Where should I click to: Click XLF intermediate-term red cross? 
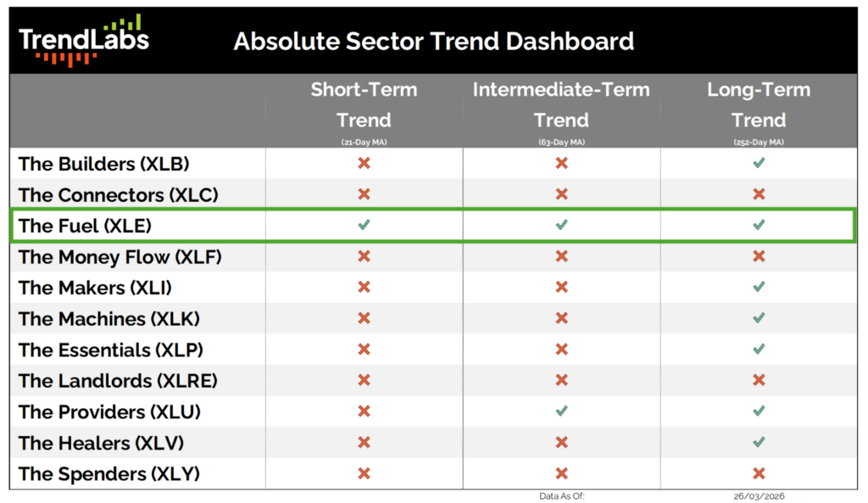(x=561, y=256)
